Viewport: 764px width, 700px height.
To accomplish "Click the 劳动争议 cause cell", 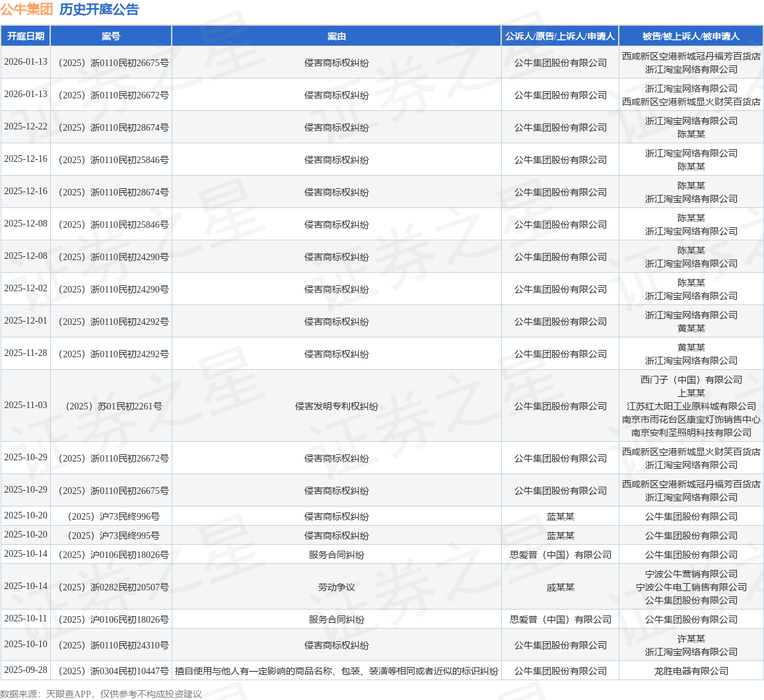I will click(336, 587).
